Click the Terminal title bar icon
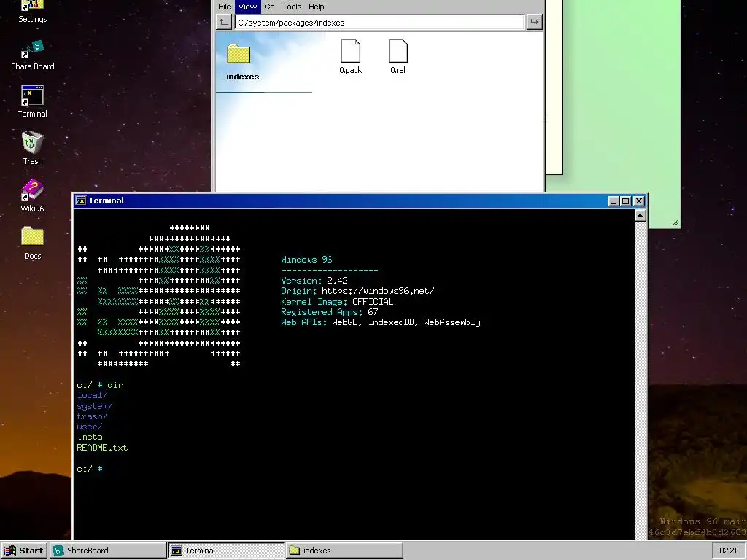Screen dimensions: 747x560 point(81,201)
